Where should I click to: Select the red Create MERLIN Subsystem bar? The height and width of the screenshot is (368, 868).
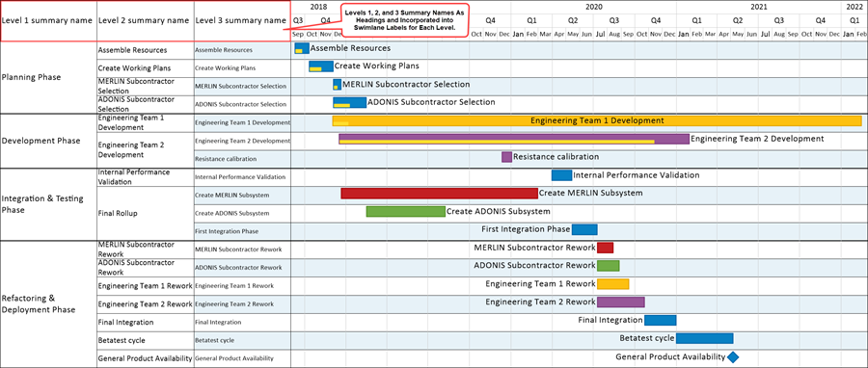[x=439, y=194]
